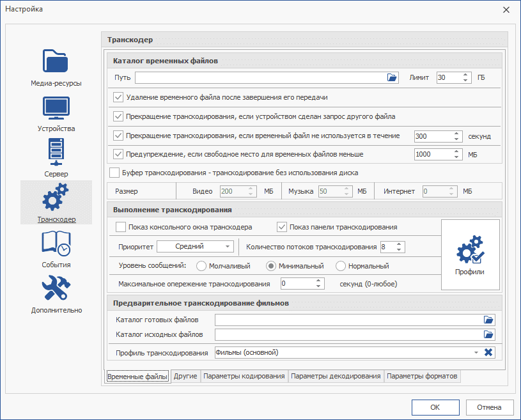Open the Медиа-ресурсы settings section

pos(56,68)
